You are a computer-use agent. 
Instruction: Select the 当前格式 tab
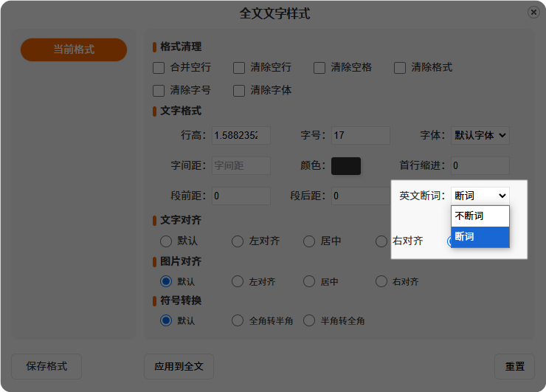coord(74,49)
